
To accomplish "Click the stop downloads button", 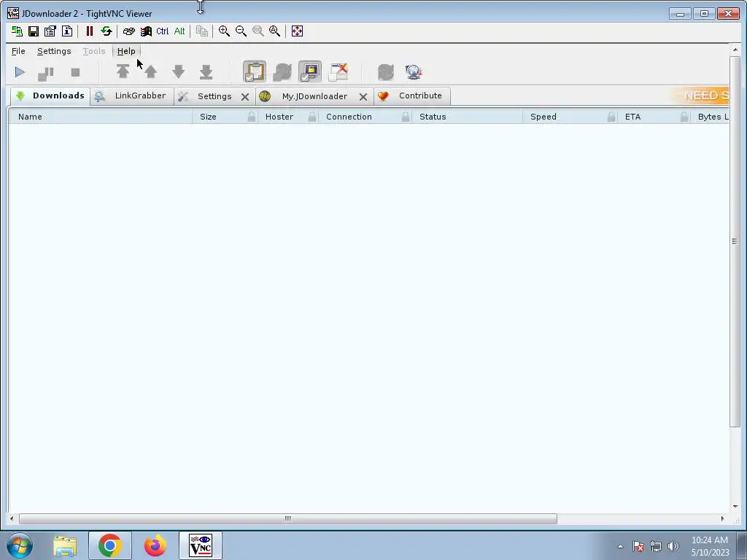I will (75, 72).
